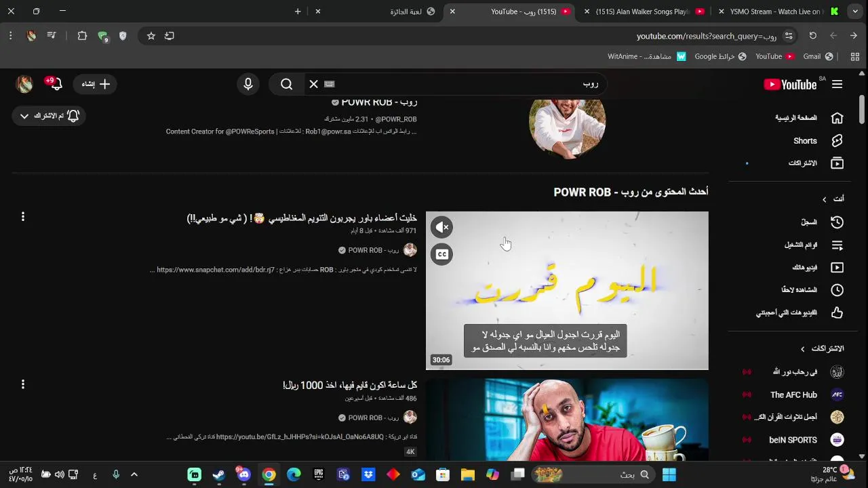Open options menu for 1000 riyal video
Image resolution: width=868 pixels, height=488 pixels.
[23, 384]
